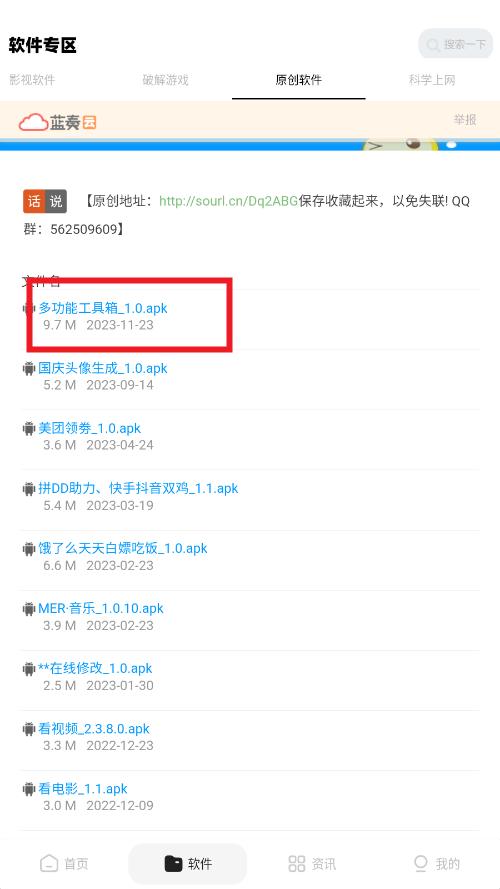Open the 科学上网 tab
Screen dimensions: 500x889
click(x=432, y=80)
